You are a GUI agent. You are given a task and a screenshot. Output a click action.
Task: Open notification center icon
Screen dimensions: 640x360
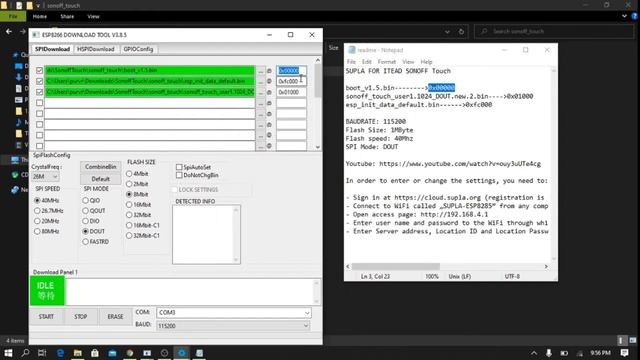pyautogui.click(x=624, y=353)
